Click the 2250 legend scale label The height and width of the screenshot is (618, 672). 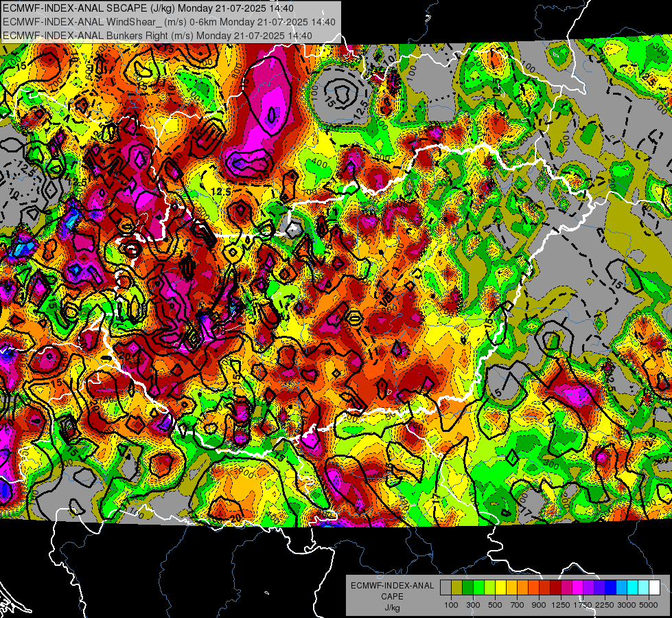point(605,605)
